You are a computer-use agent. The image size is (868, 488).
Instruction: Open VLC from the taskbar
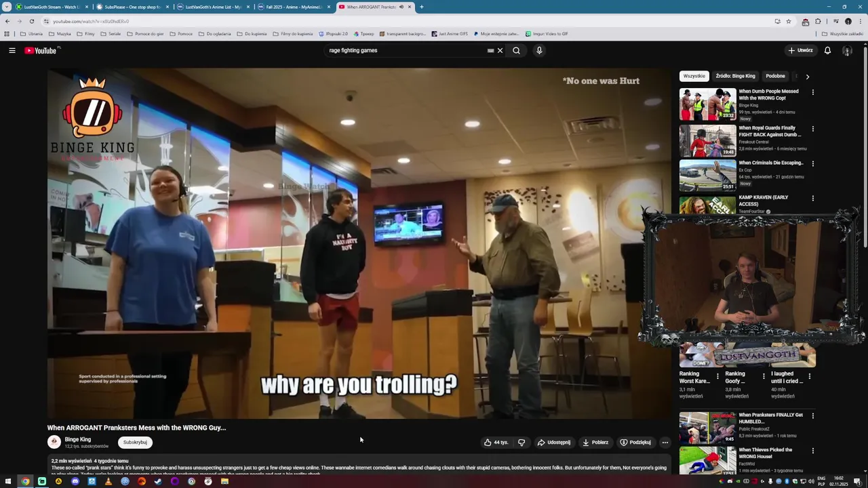(x=108, y=481)
